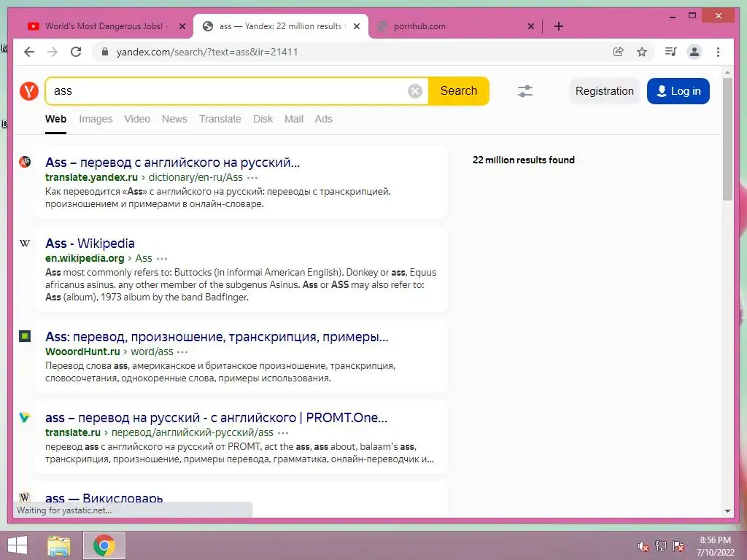Open Chrome three-dot menu

pos(718,52)
